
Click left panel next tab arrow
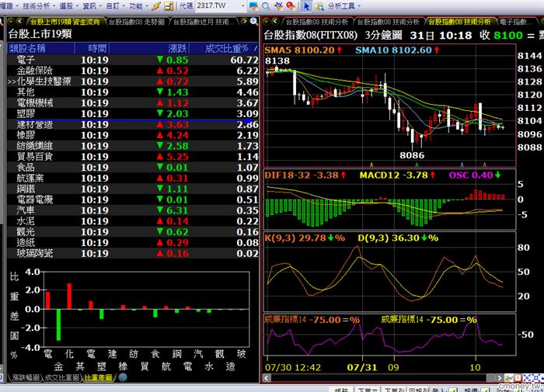pos(245,22)
